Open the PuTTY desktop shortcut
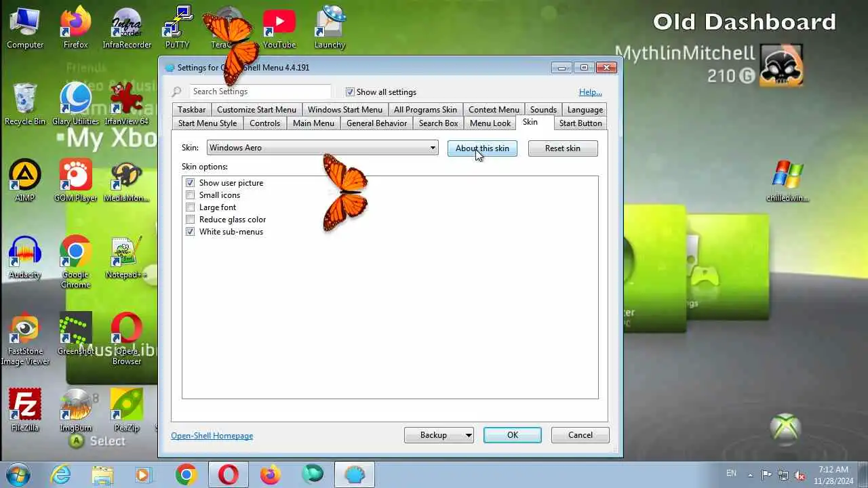 coord(178,28)
